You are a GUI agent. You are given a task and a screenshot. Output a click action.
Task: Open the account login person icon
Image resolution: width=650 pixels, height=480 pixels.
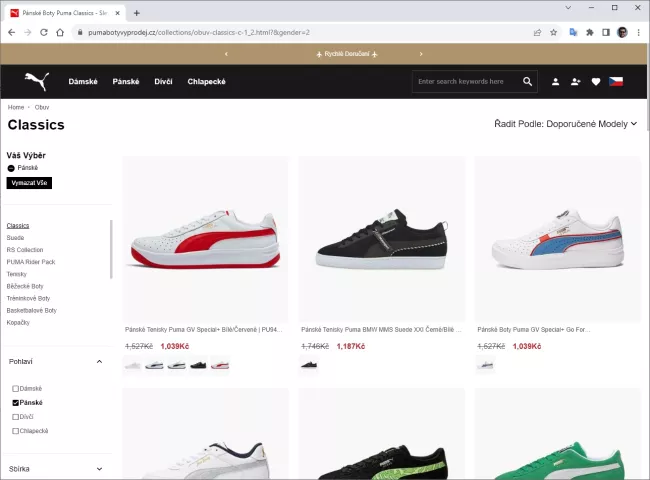(x=555, y=82)
